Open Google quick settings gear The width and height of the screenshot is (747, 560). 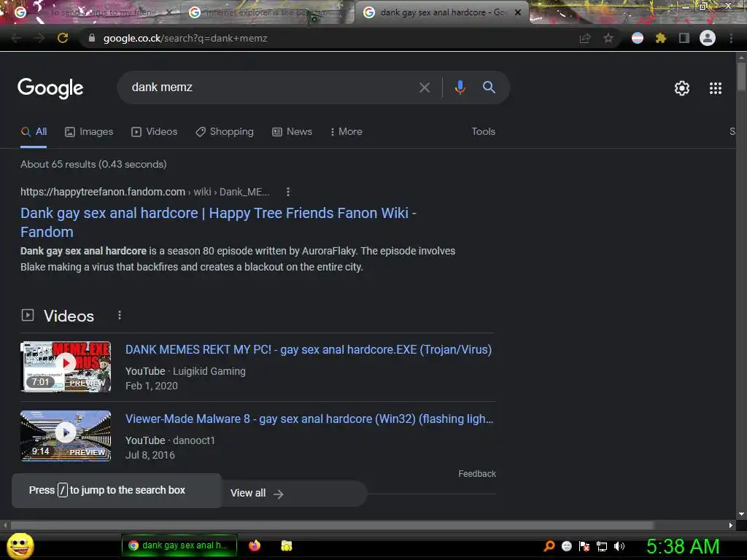[682, 88]
